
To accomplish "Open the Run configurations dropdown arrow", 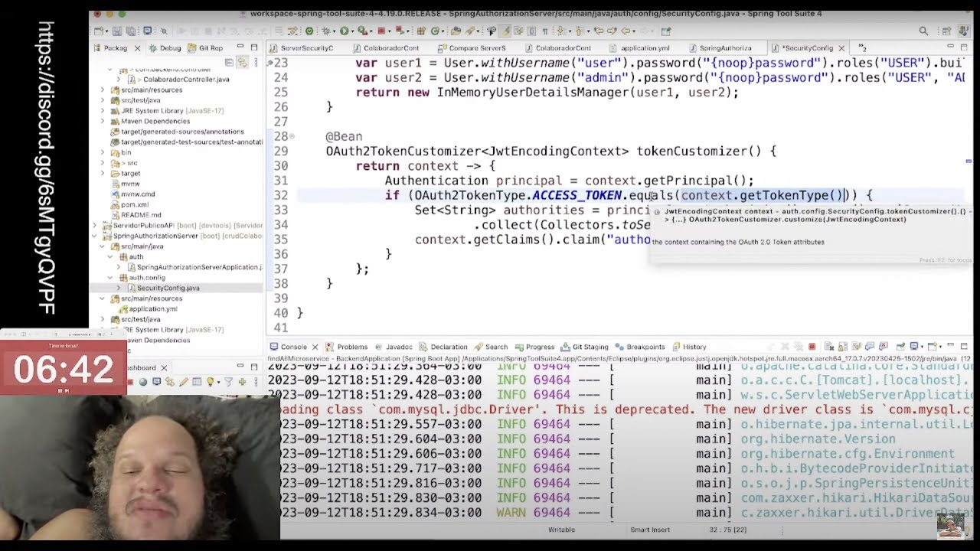I will click(x=352, y=31).
